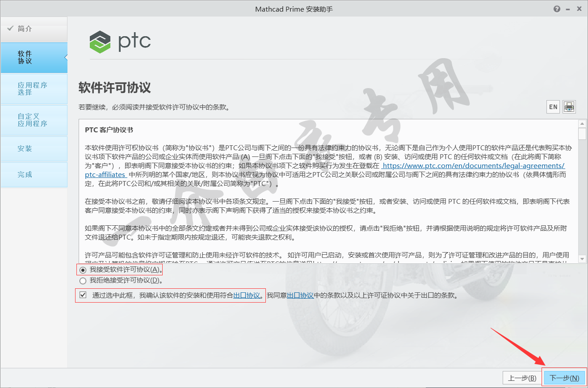Open the 出口协议 link after 我同意

click(300, 295)
